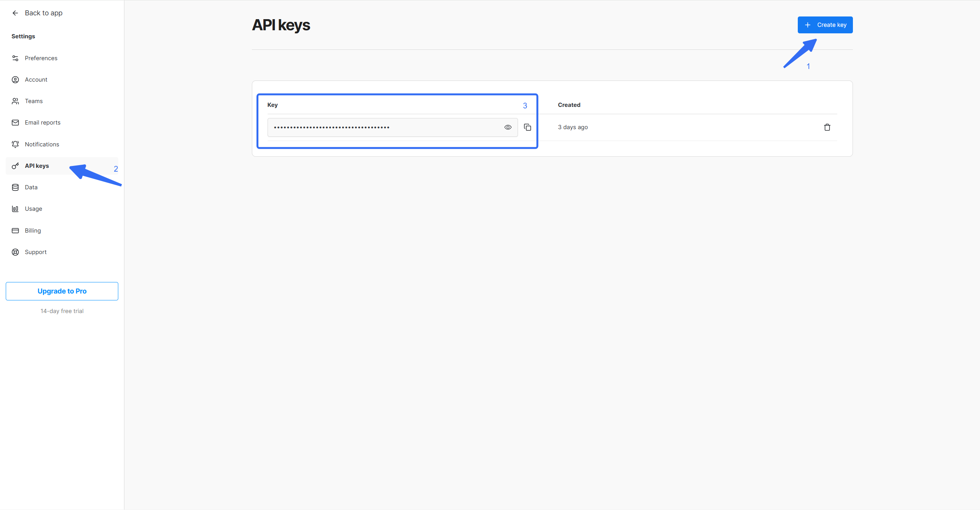Click the Preferences sliders icon
Screen dimensions: 980x510
point(15,58)
